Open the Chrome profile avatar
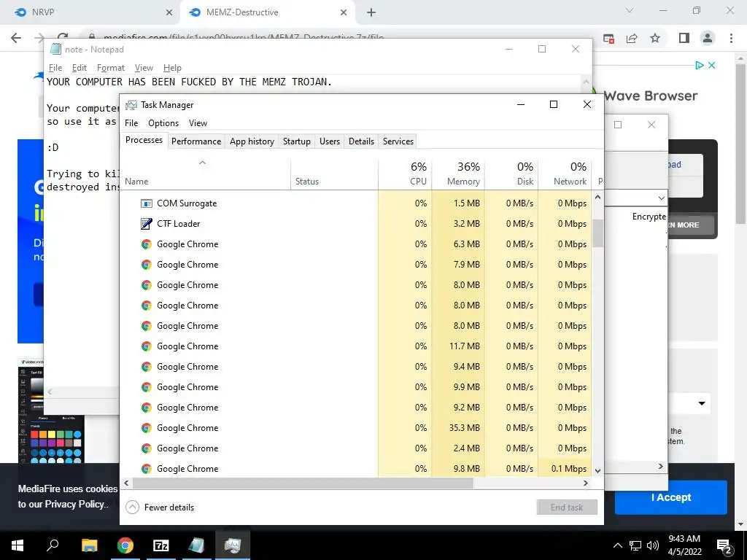The image size is (747, 560). coord(708,38)
